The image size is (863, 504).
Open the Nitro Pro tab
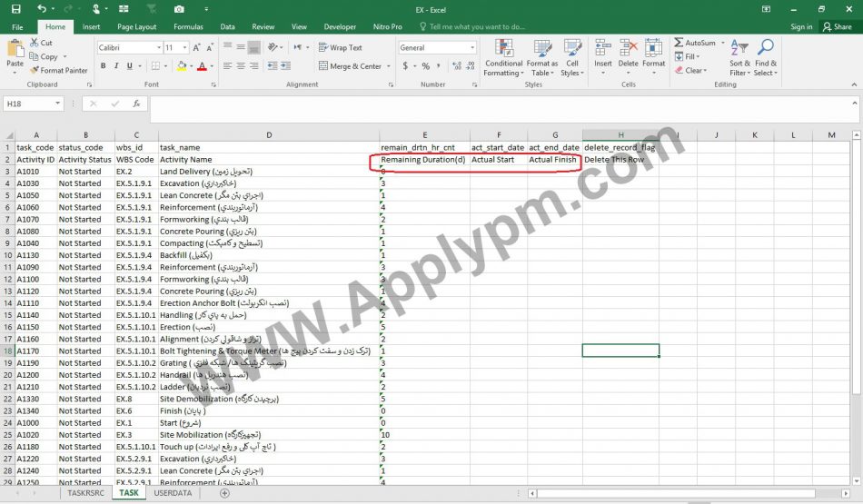click(388, 26)
